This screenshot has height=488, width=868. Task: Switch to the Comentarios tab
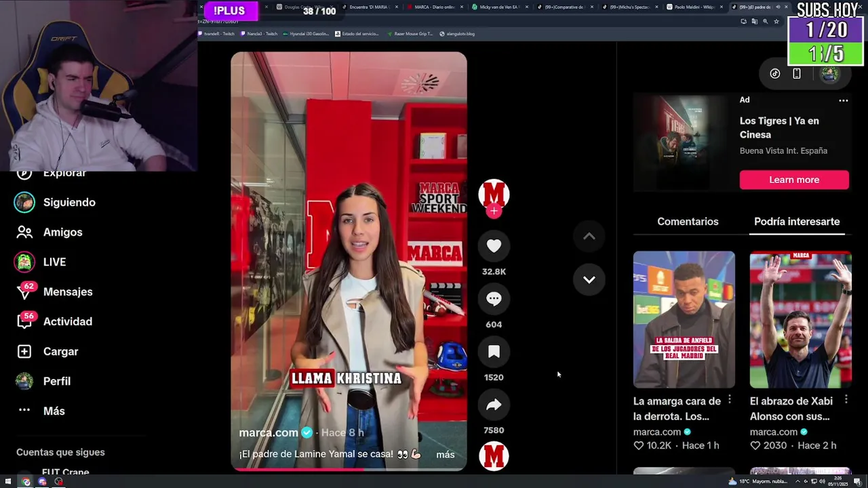pyautogui.click(x=688, y=222)
